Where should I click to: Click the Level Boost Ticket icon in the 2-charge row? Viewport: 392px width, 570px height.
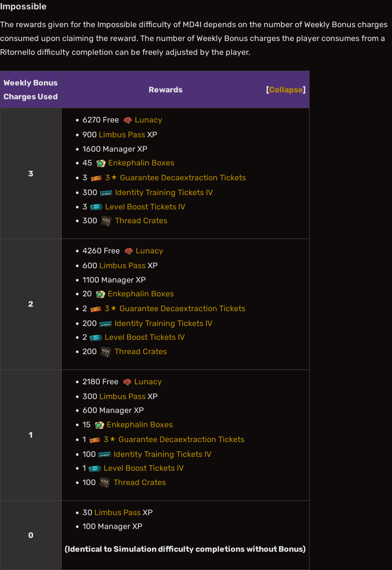[x=95, y=337]
